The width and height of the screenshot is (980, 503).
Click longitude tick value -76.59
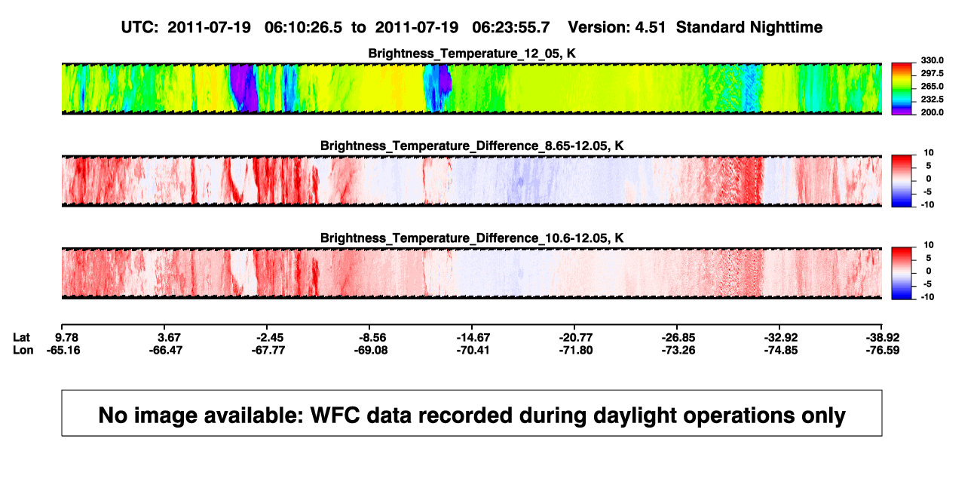pyautogui.click(x=883, y=350)
